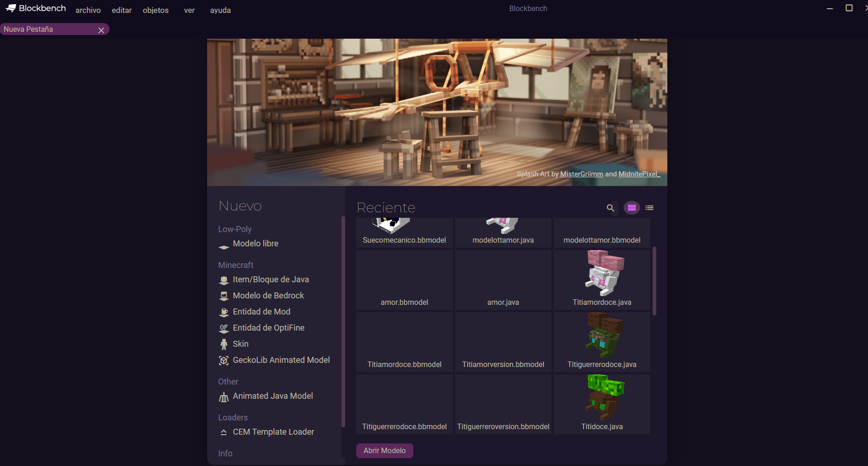Click the GeckoLib Animated Model icon

224,361
